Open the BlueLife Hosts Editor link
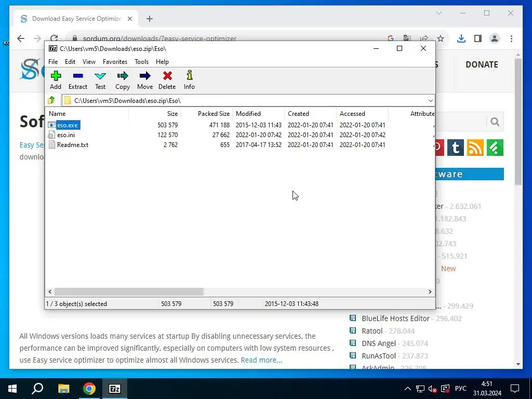 click(x=395, y=318)
